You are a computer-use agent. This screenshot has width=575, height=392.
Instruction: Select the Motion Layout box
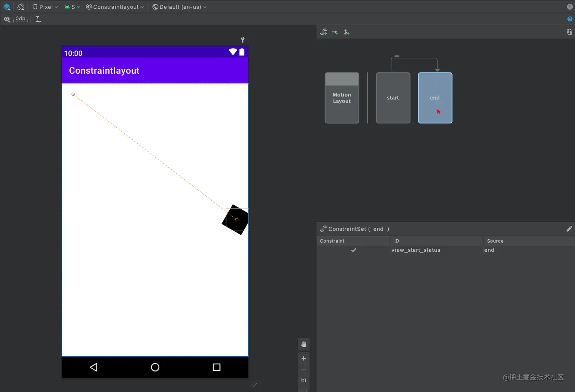pos(342,98)
